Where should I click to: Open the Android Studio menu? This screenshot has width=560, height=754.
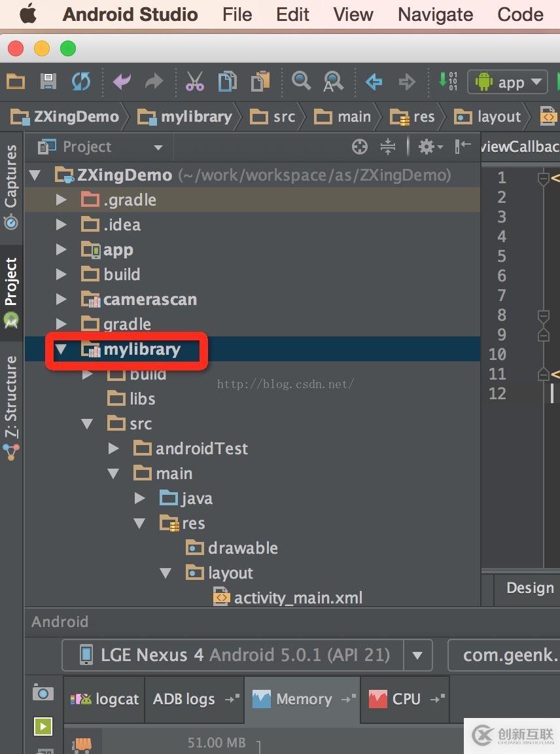coord(130,14)
